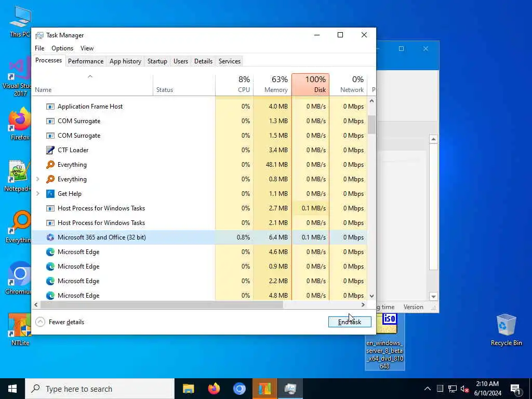This screenshot has width=532, height=399.
Task: Click the muted volume tray icon
Action: 464,389
